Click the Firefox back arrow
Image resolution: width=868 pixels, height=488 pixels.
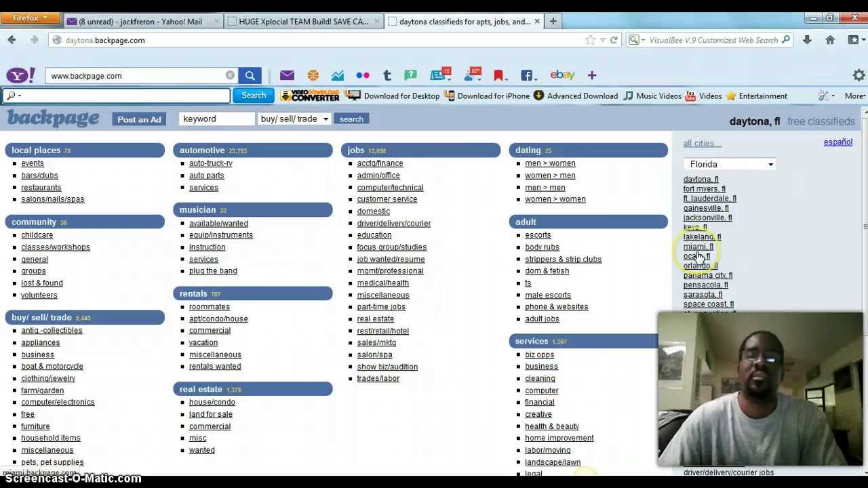[12, 40]
